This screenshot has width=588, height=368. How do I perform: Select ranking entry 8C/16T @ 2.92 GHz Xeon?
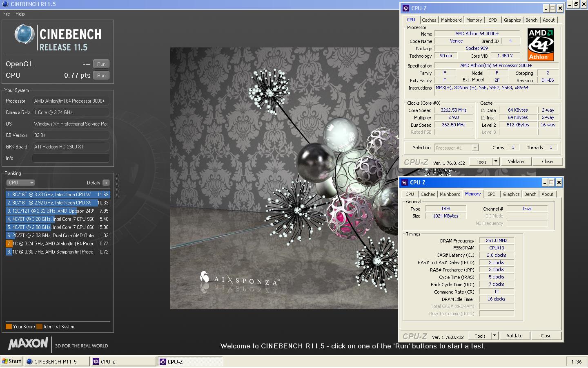click(x=58, y=203)
